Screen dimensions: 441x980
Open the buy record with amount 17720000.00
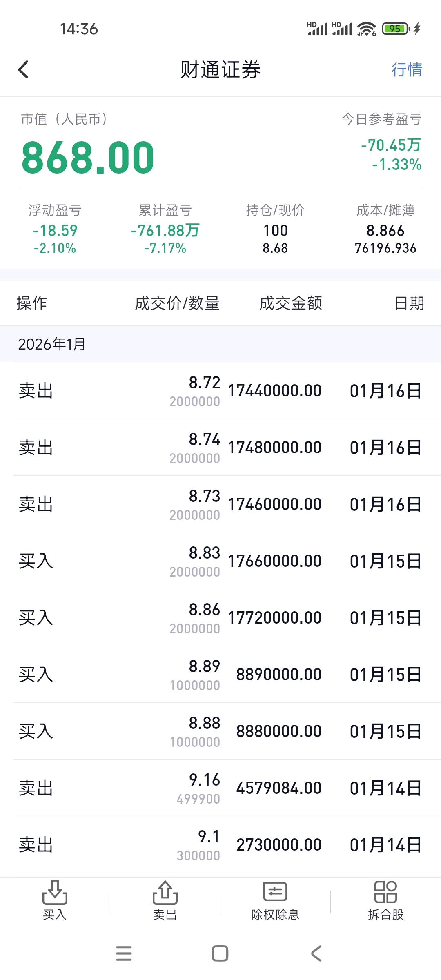[x=220, y=618]
